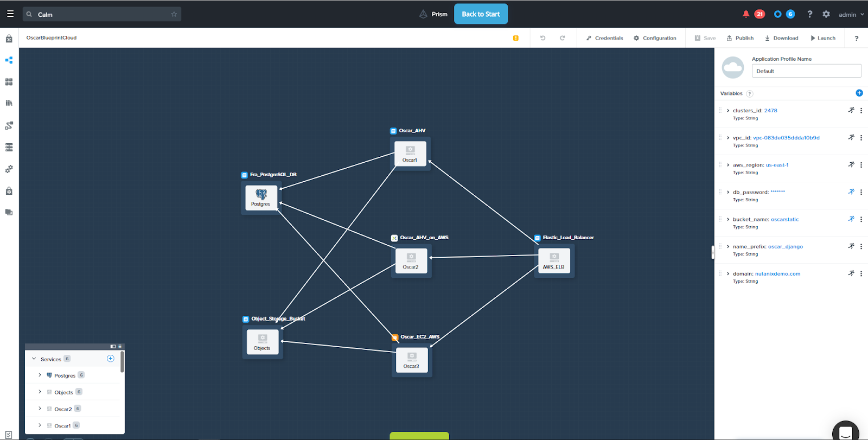Edit the Application Profile Name field
The image size is (868, 440).
(806, 71)
